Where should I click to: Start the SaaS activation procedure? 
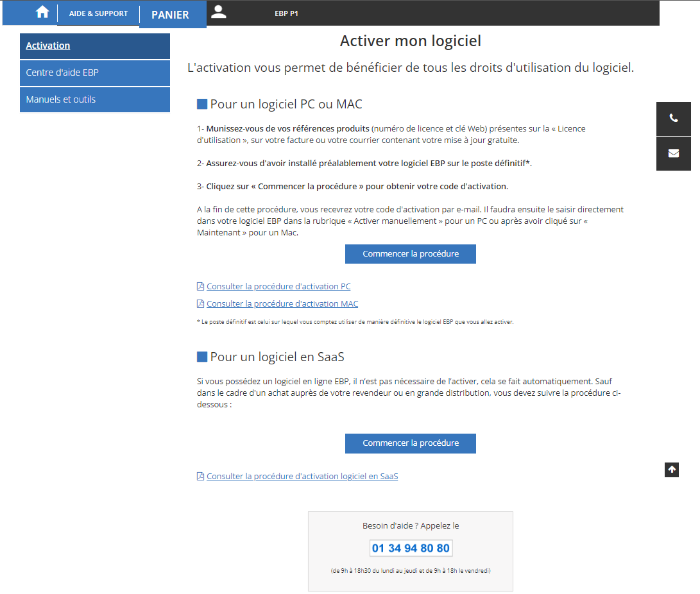410,443
